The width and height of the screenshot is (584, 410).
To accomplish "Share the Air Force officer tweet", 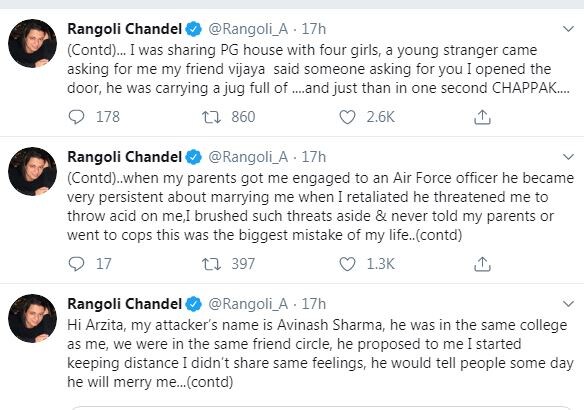I will (482, 264).
